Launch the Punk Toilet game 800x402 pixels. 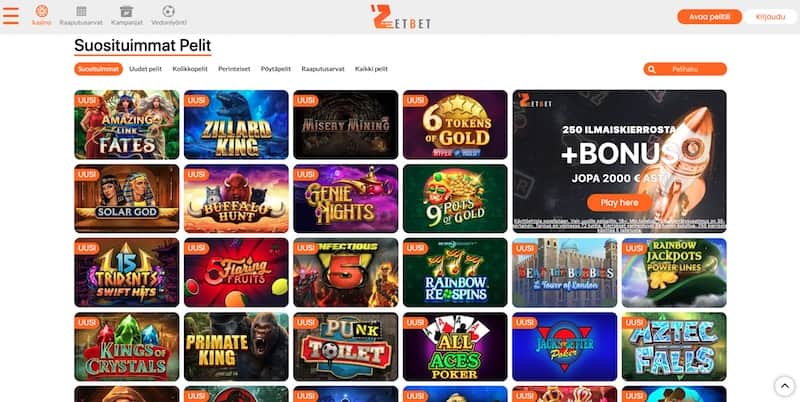345,346
